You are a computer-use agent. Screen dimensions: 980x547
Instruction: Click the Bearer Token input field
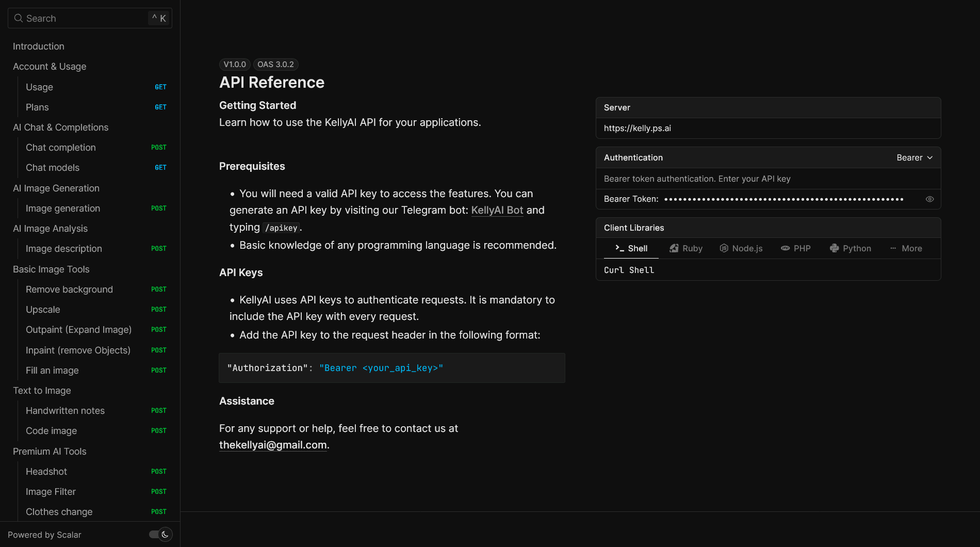click(784, 199)
